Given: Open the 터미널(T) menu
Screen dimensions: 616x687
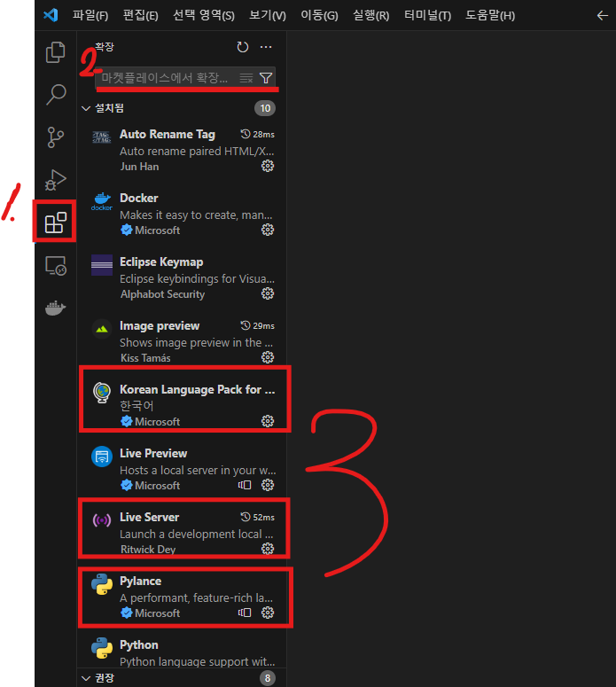Looking at the screenshot, I should tap(427, 16).
